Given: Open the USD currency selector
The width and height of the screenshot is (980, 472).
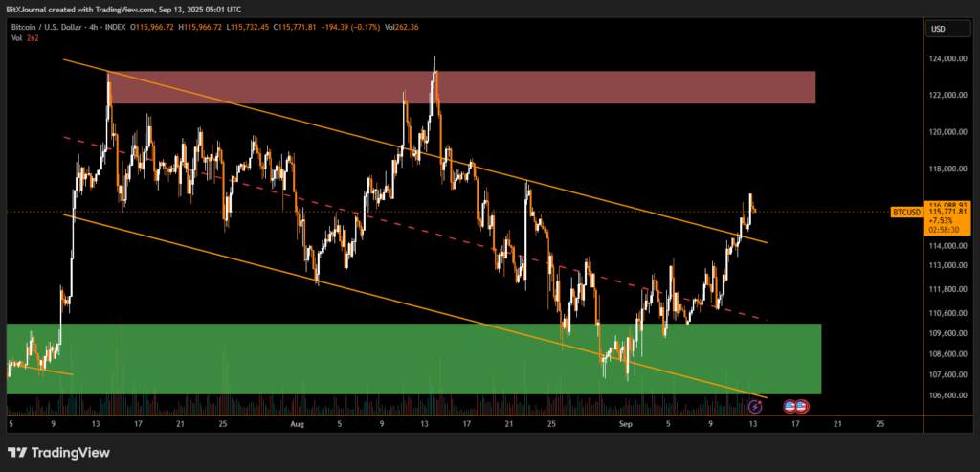Looking at the screenshot, I should coord(937,30).
